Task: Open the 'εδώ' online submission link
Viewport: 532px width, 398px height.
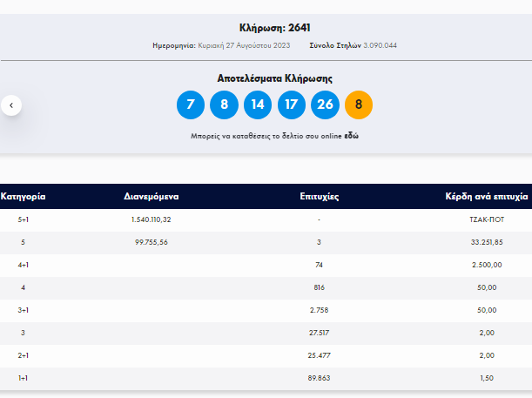Action: coord(352,136)
